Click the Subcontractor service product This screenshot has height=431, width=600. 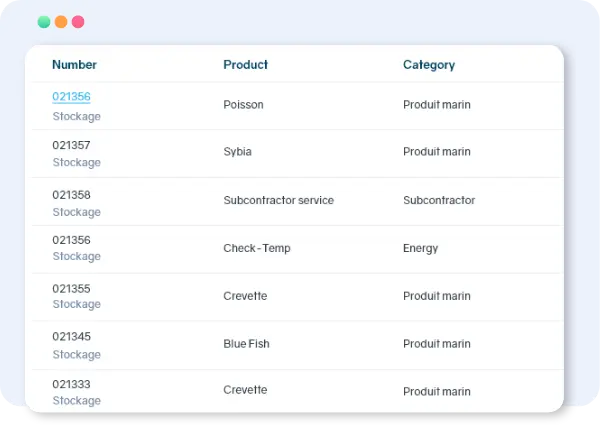point(278,200)
